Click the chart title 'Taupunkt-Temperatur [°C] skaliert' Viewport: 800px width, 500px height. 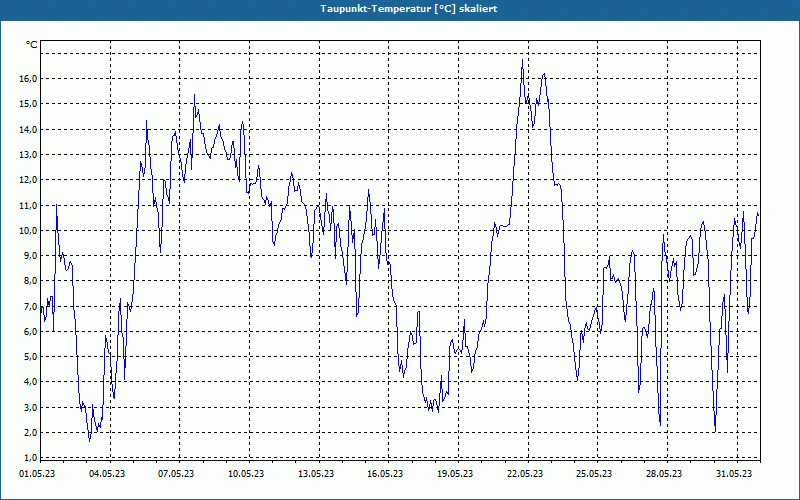(x=409, y=9)
